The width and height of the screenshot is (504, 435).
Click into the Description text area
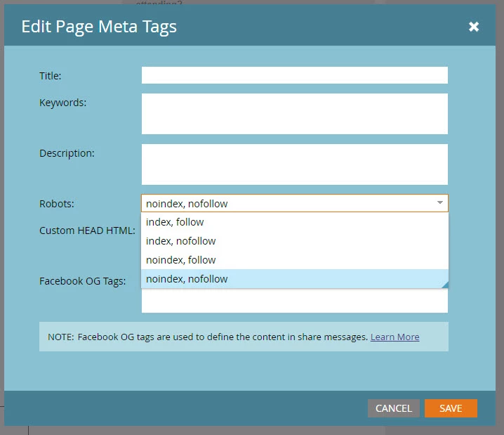point(294,164)
